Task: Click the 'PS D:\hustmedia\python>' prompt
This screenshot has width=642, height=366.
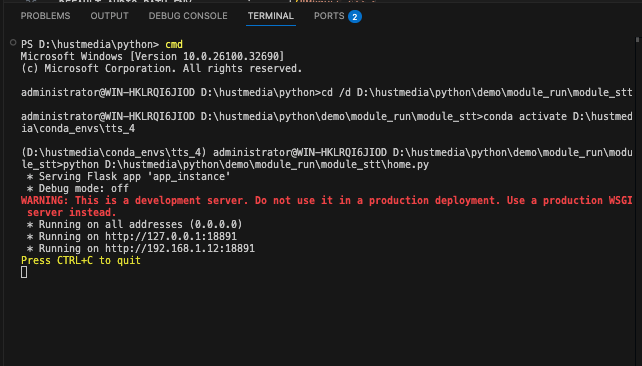Action: tap(90, 44)
